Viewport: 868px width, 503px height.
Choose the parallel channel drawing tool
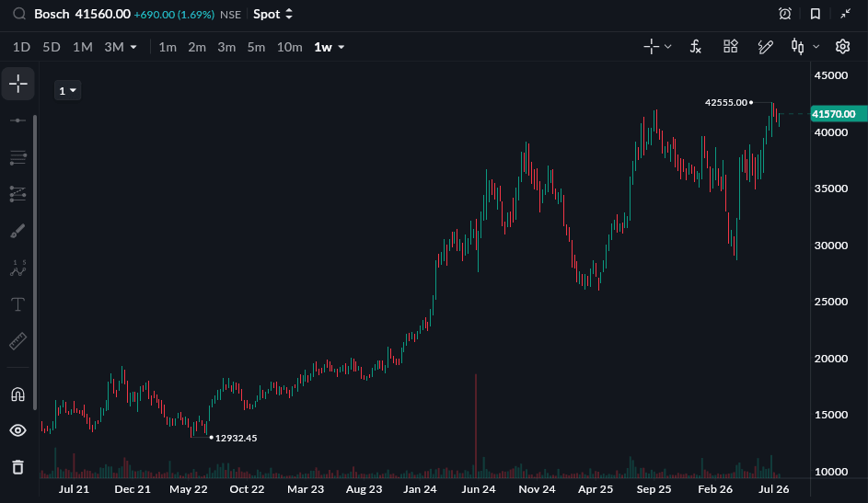pos(17,194)
